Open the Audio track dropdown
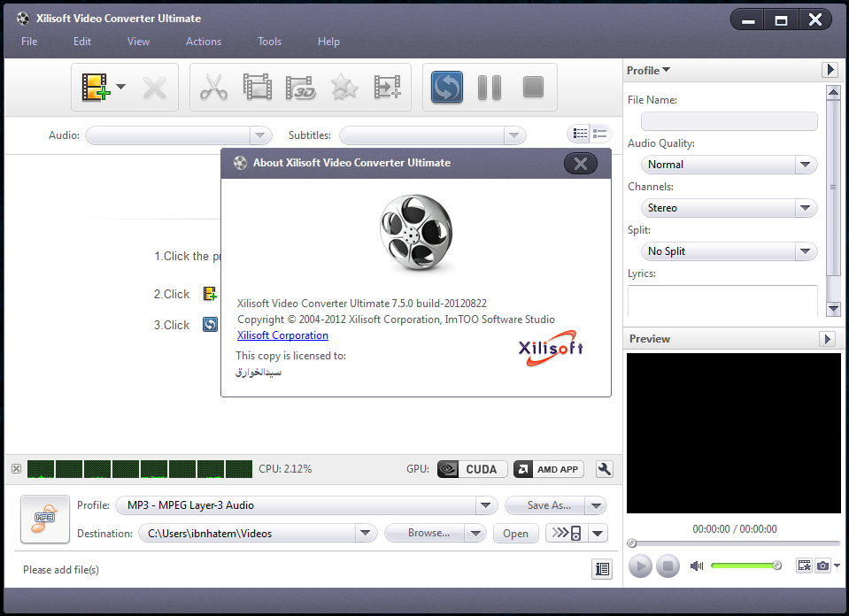 (259, 135)
